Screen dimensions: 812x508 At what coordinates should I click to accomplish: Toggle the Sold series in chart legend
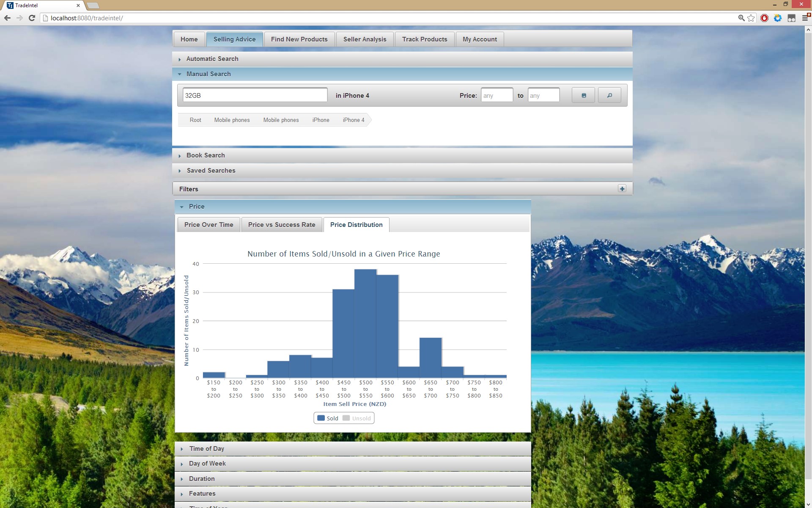click(328, 418)
